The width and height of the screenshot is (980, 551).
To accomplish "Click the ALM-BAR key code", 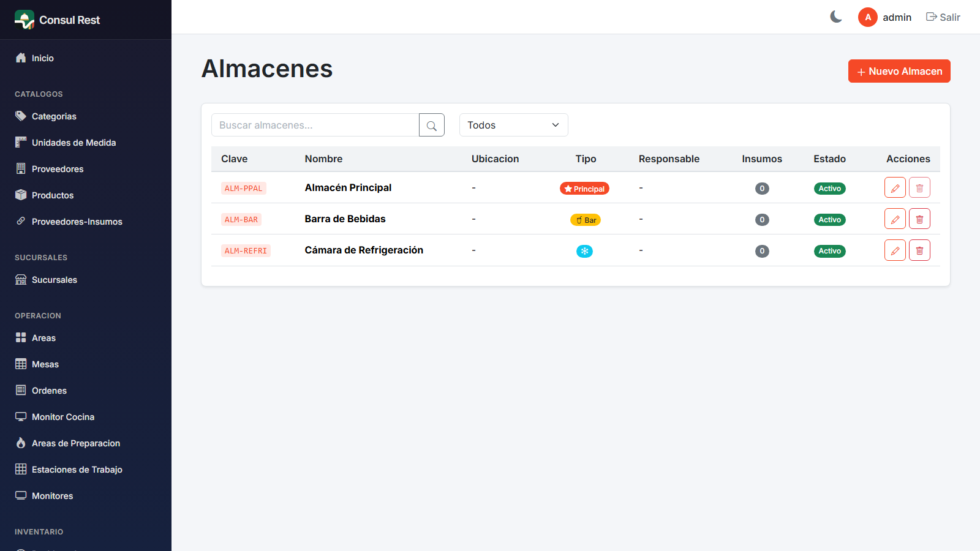I will tap(241, 220).
